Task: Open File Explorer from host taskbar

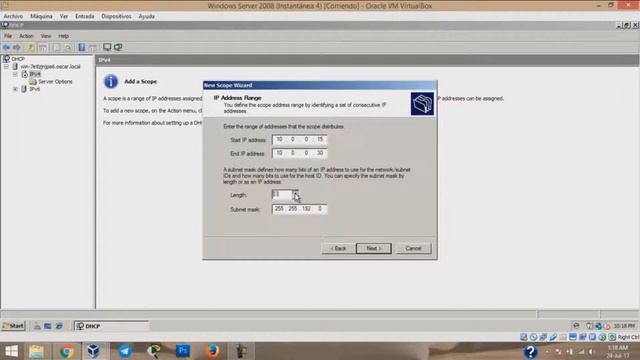Action: click(x=36, y=351)
